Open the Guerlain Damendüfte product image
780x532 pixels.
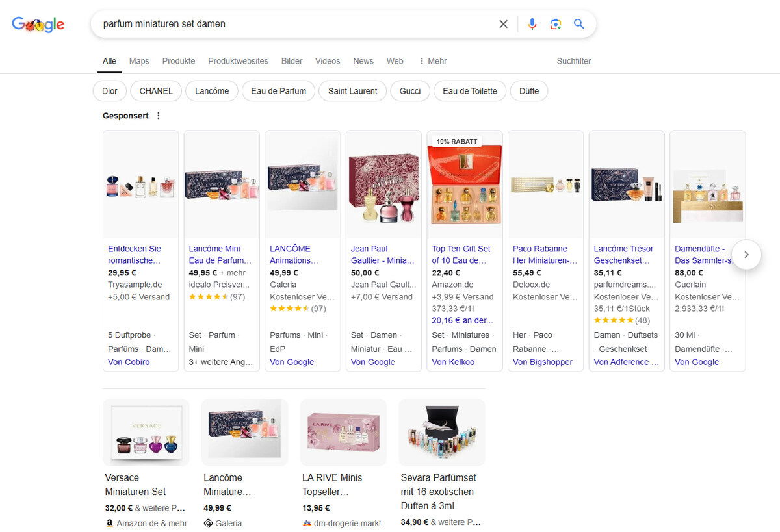pyautogui.click(x=707, y=185)
